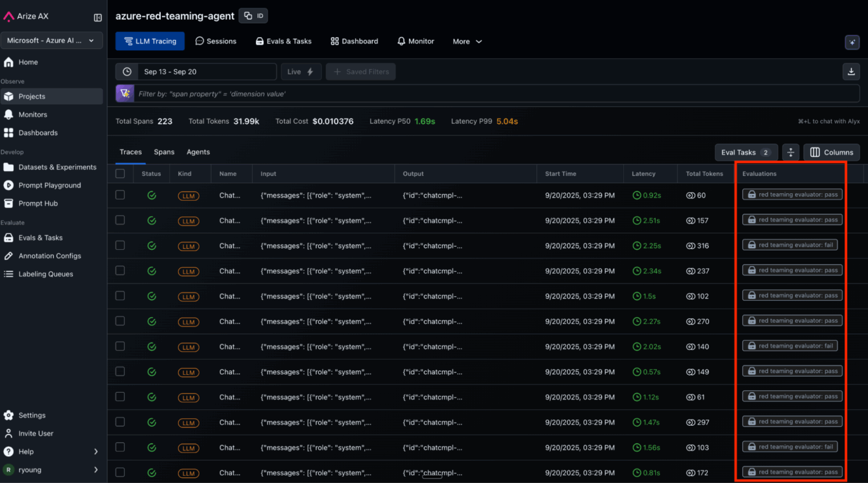Open the Sep 13 - Sep 20 date range picker

pyautogui.click(x=196, y=72)
